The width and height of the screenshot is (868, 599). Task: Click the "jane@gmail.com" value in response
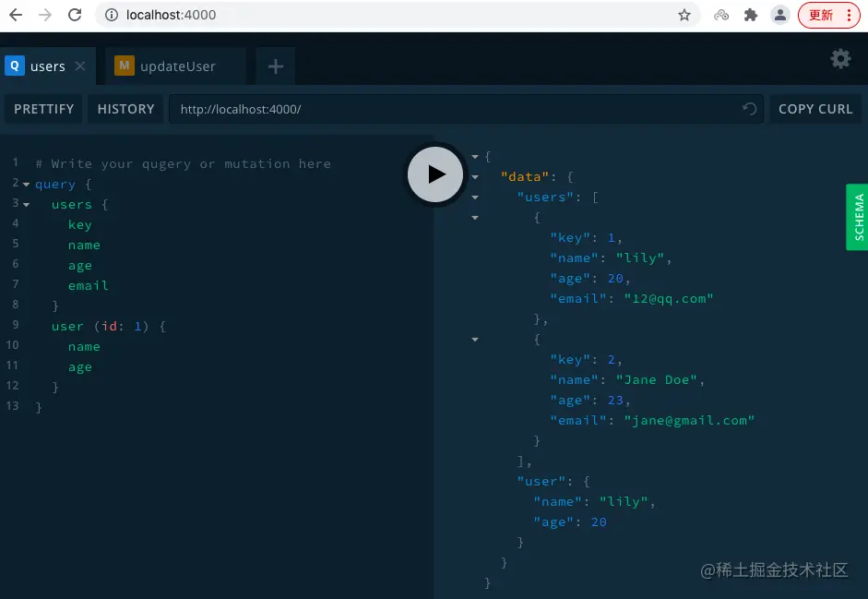point(689,421)
